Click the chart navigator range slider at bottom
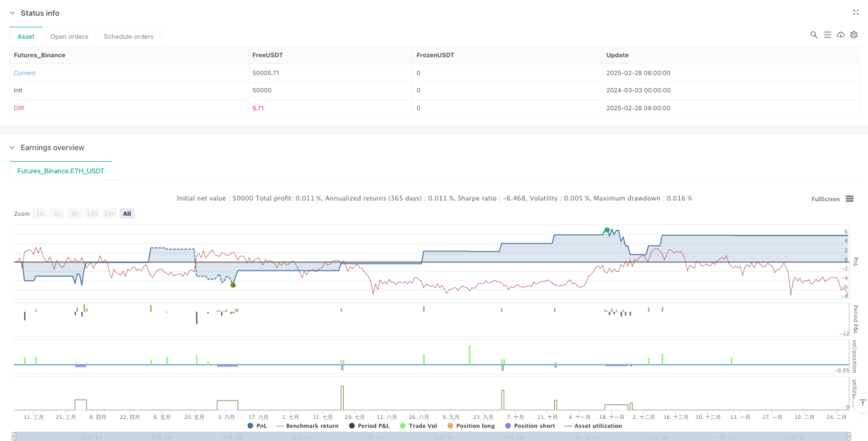The width and height of the screenshot is (868, 441). click(434, 437)
